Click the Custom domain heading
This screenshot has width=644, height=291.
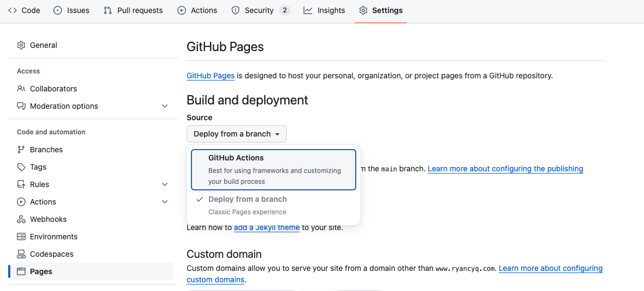click(x=224, y=253)
